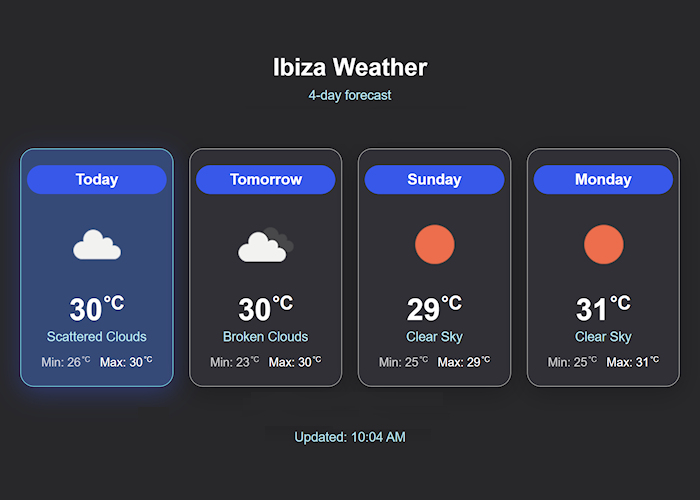Select the Sunday day label
Image resolution: width=700 pixels, height=500 pixels.
click(434, 179)
